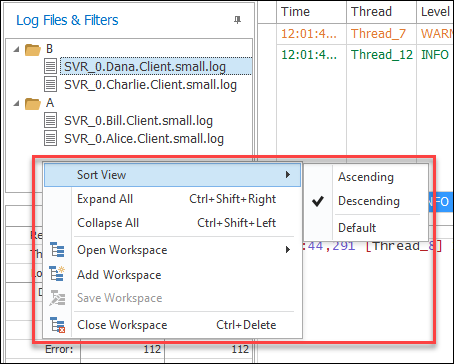Select Ascending sort option
This screenshot has height=364, width=454.
(x=366, y=177)
